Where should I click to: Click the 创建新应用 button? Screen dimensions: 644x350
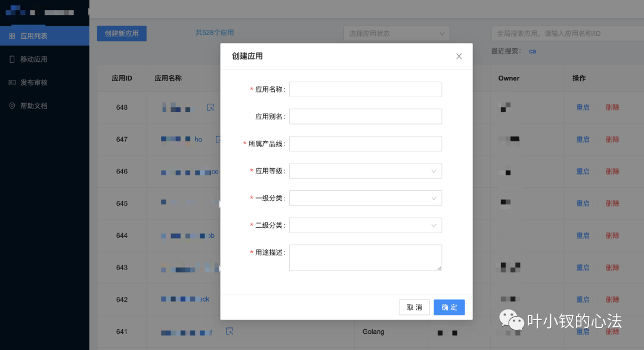click(122, 33)
